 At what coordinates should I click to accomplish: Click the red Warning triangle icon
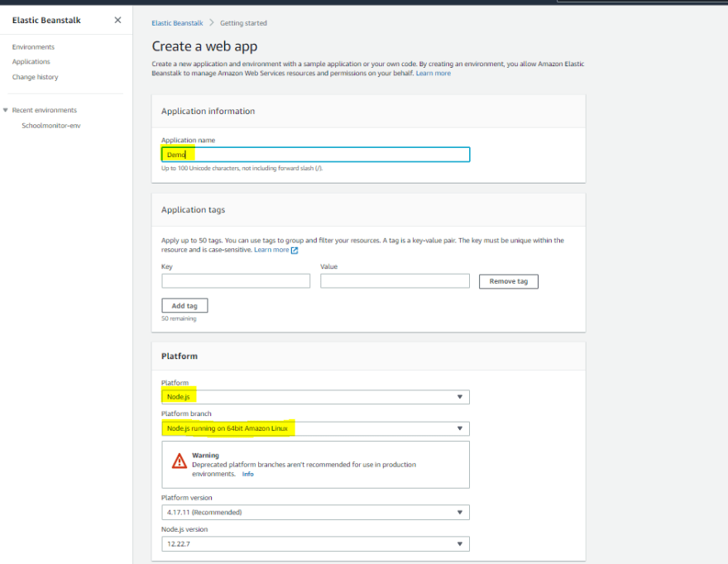coord(180,461)
